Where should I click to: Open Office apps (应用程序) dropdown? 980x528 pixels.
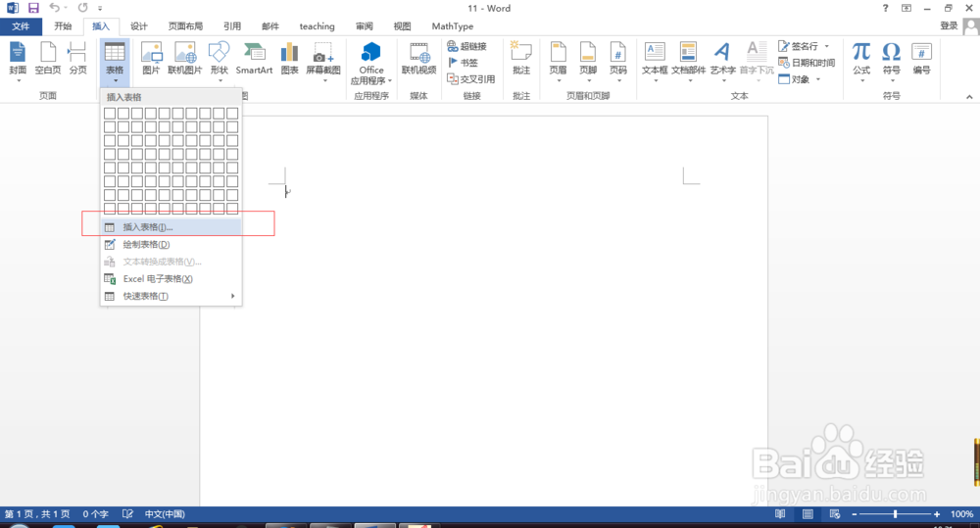[x=371, y=63]
